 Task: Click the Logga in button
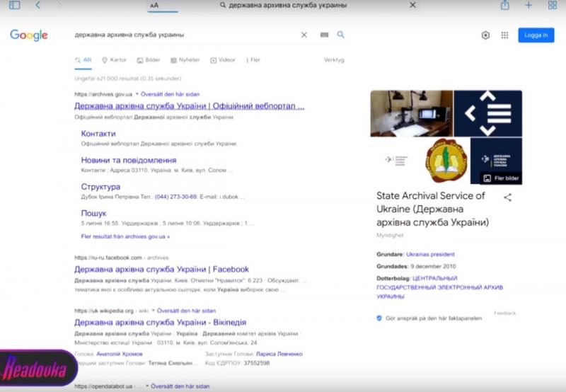(x=536, y=35)
